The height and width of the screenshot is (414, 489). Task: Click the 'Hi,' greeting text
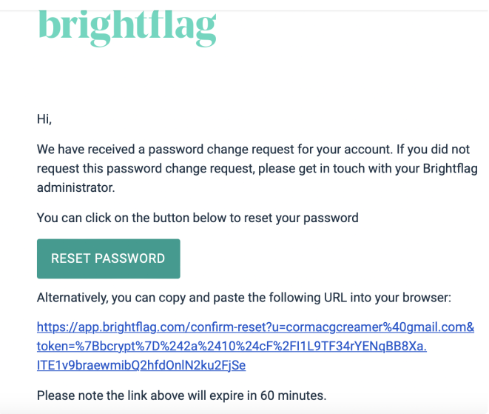(44, 119)
